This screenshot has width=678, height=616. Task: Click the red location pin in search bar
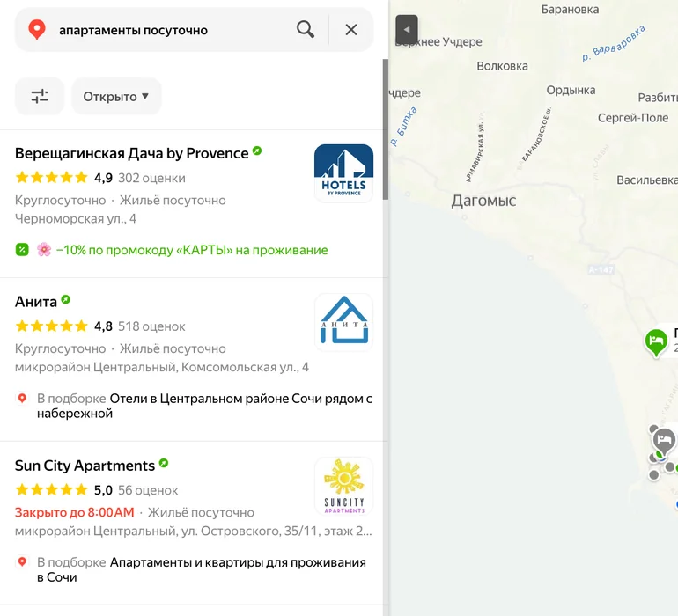click(x=37, y=30)
